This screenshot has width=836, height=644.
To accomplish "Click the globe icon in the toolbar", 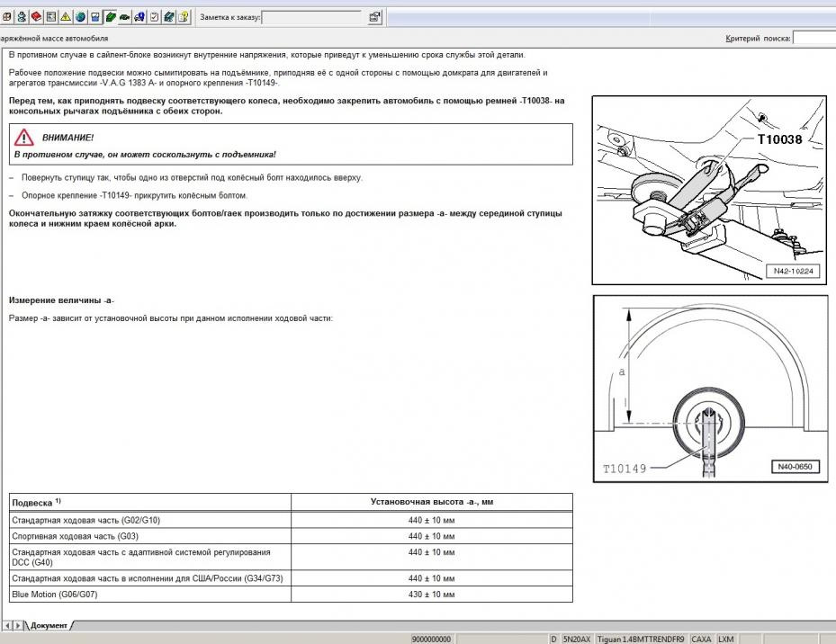I will coord(80,17).
